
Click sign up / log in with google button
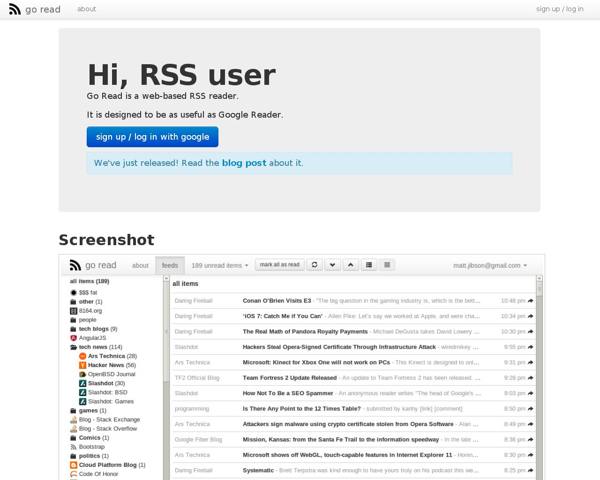[152, 137]
